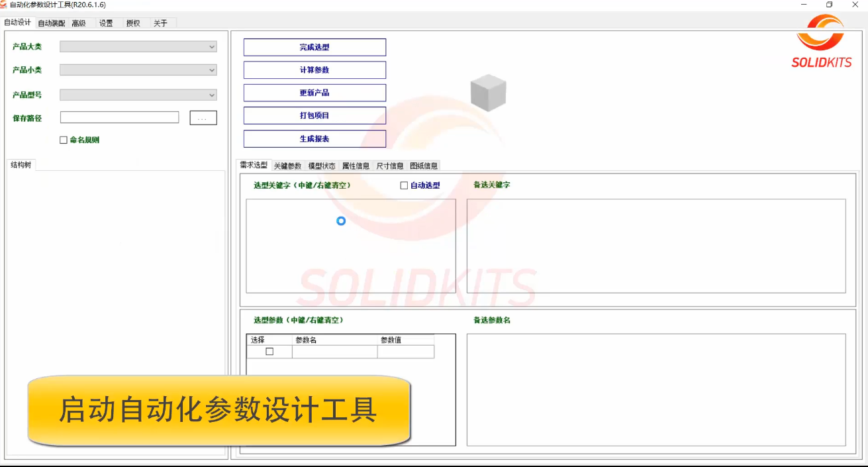The height and width of the screenshot is (467, 868).
Task: Click into the 保存路径 text field
Action: 119,117
